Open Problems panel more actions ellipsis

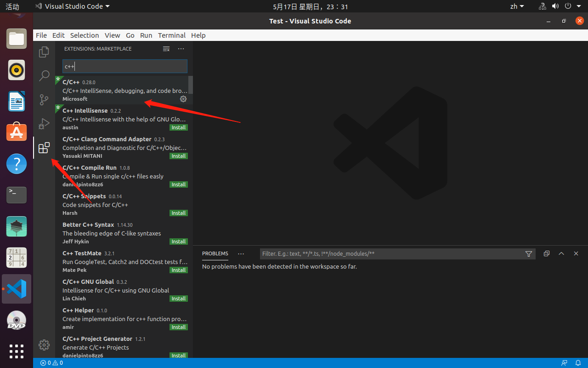(241, 253)
